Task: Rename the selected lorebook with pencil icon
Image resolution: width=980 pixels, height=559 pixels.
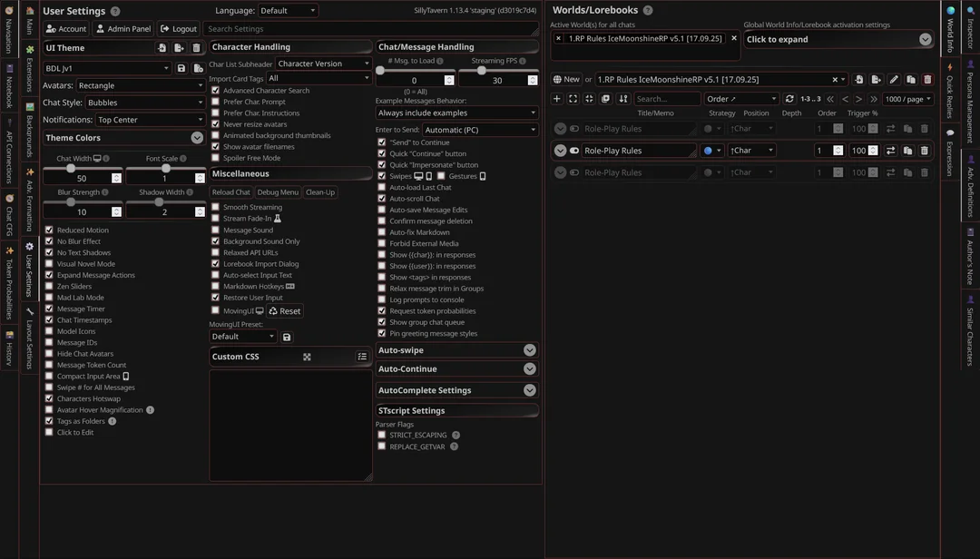Action: click(894, 80)
